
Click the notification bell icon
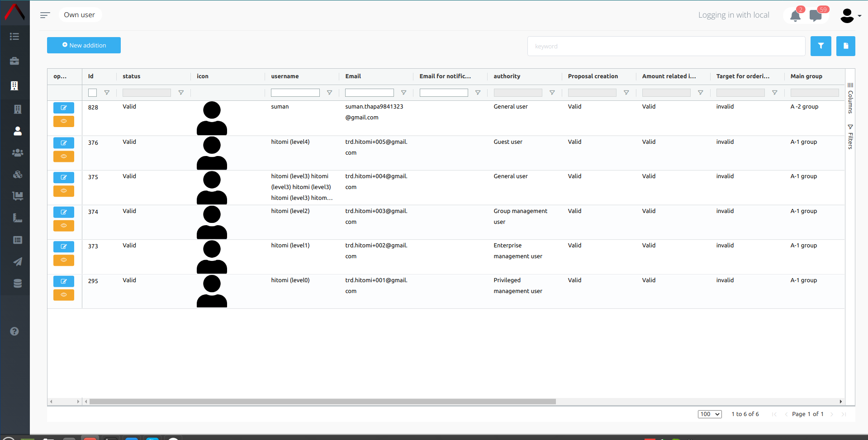(x=795, y=16)
